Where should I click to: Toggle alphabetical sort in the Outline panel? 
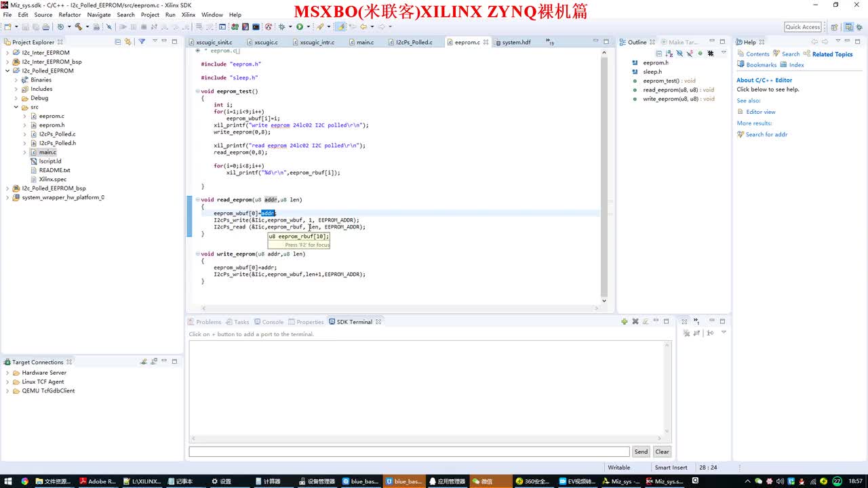[x=669, y=54]
